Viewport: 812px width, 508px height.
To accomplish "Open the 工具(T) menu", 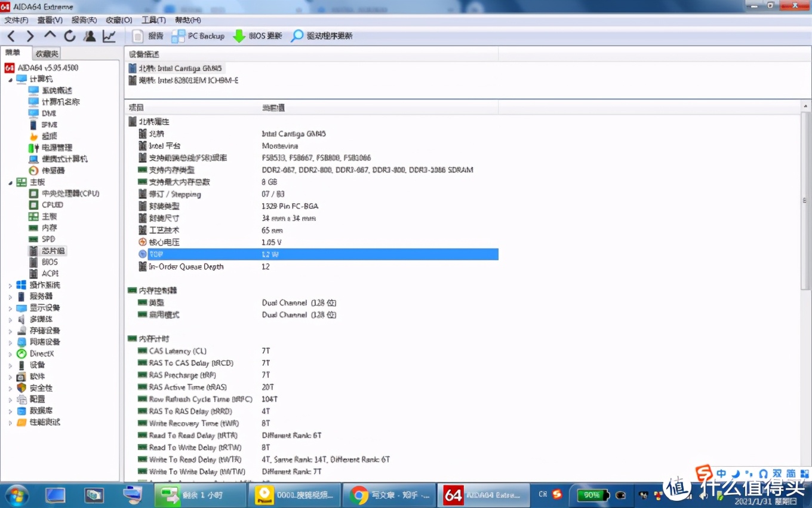I will click(x=153, y=20).
